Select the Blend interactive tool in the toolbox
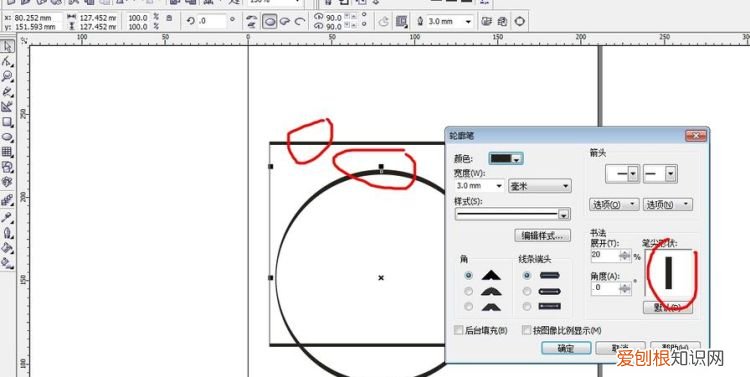 (7, 200)
